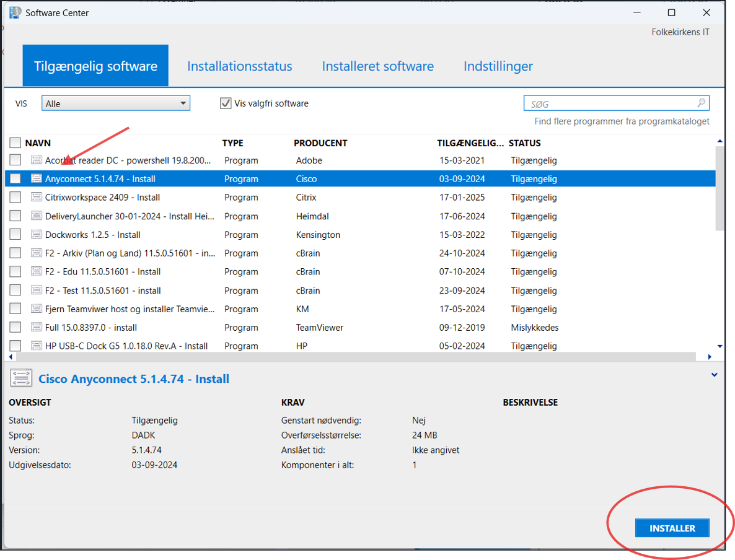Viewport: 735px width, 560px height.
Task: Check the box for F2 - Test row
Action: 15,290
